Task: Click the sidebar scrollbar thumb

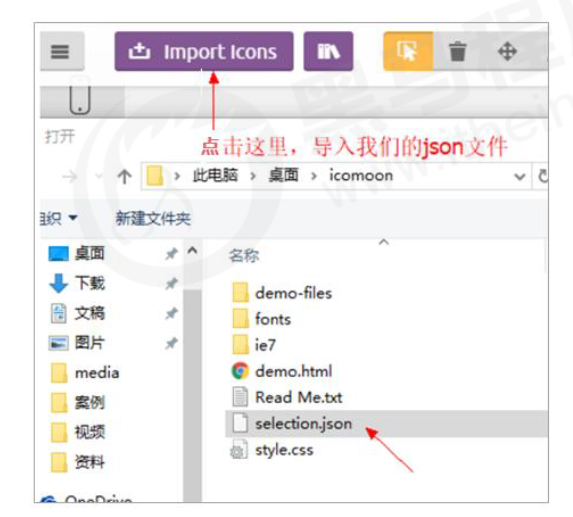Action: (192, 396)
